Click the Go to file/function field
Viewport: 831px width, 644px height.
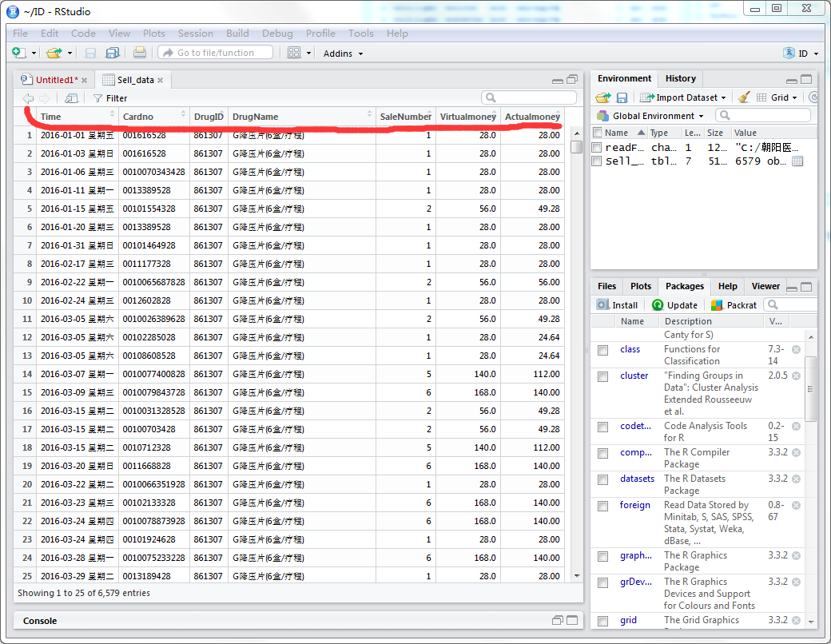(x=215, y=53)
